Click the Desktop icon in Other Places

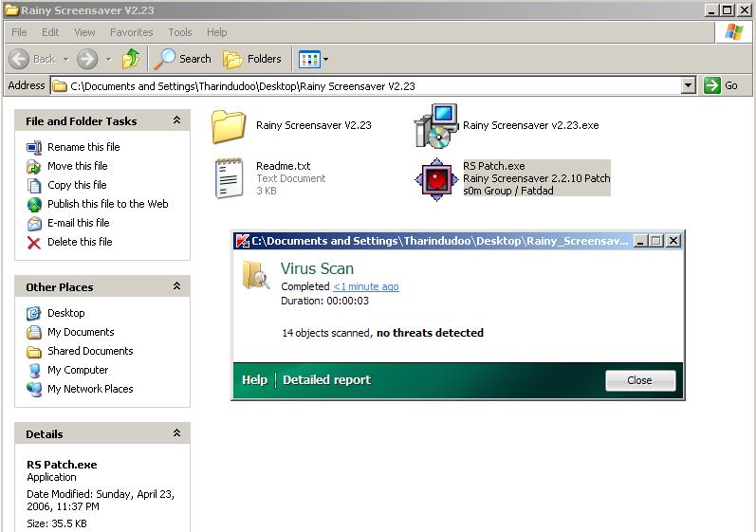(34, 313)
